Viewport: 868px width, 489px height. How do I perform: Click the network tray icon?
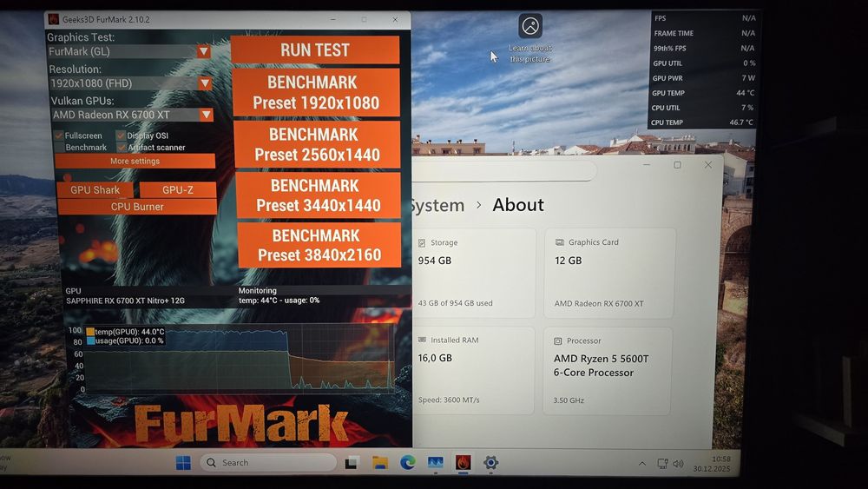662,464
